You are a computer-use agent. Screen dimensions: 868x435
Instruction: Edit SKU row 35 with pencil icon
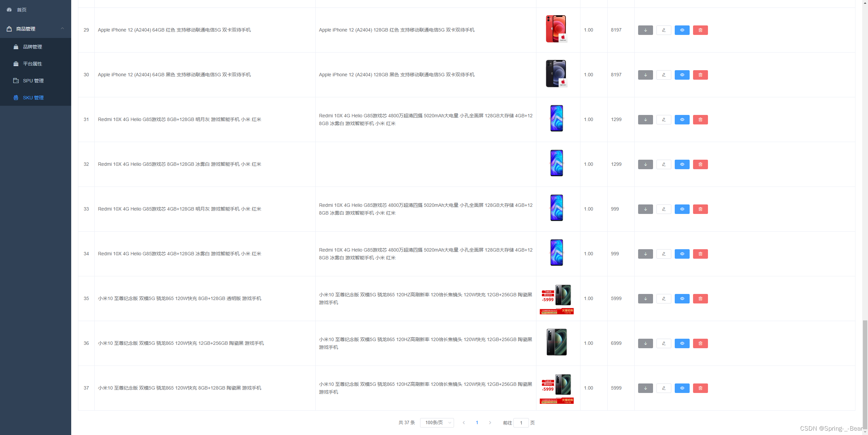click(664, 299)
